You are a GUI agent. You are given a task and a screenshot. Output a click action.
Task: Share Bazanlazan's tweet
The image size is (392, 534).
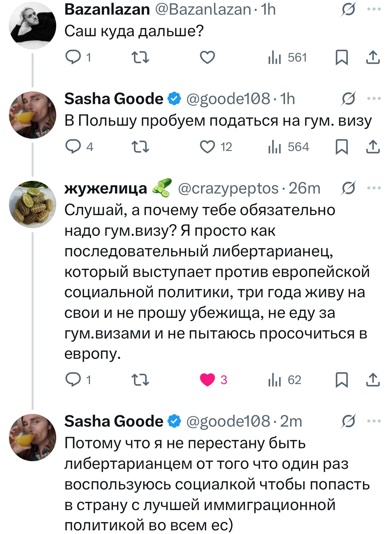pos(373,58)
